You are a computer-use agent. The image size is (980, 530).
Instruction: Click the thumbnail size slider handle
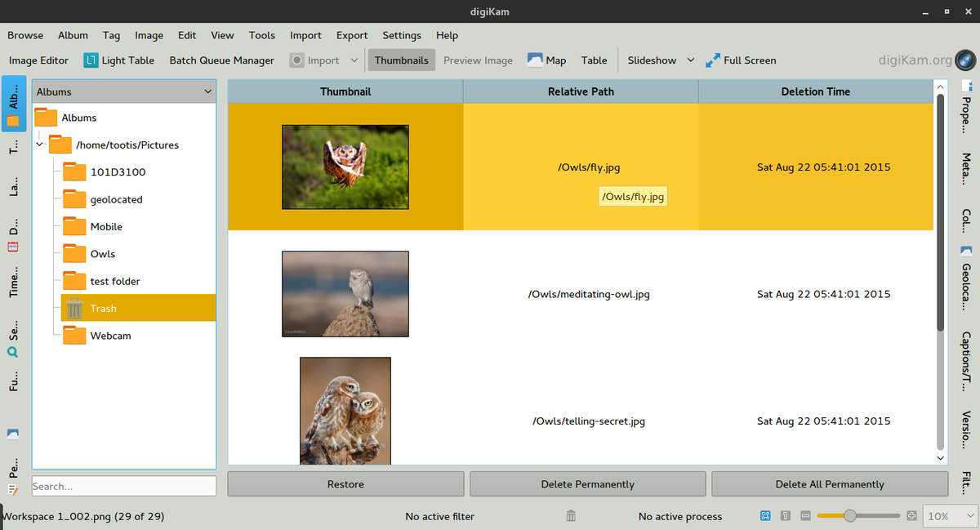tap(850, 516)
